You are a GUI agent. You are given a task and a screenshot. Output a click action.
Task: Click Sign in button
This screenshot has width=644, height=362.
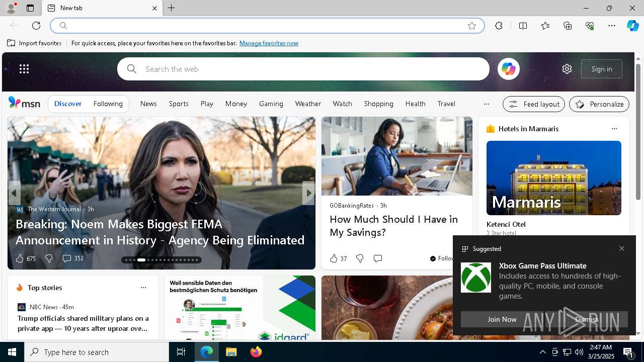tap(602, 69)
